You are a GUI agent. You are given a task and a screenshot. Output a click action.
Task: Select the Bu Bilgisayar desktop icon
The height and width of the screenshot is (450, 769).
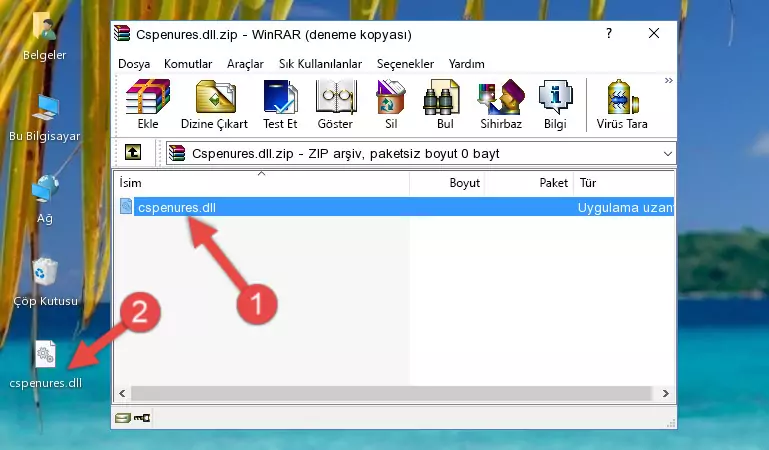45,118
